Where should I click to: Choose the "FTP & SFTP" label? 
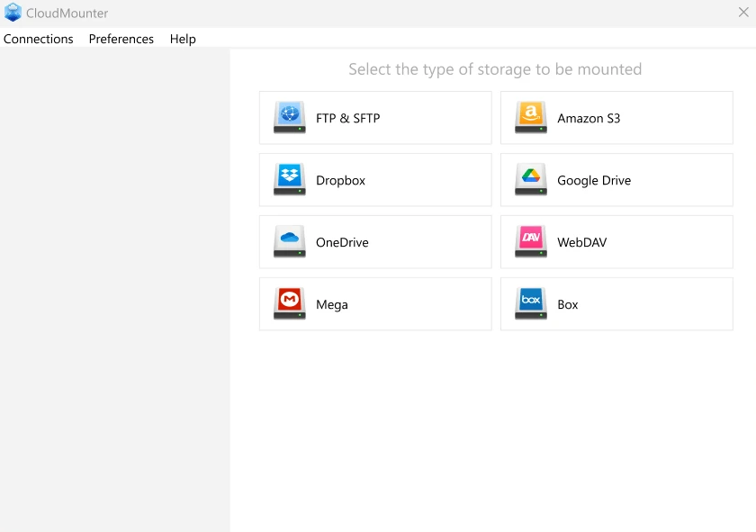(x=347, y=118)
